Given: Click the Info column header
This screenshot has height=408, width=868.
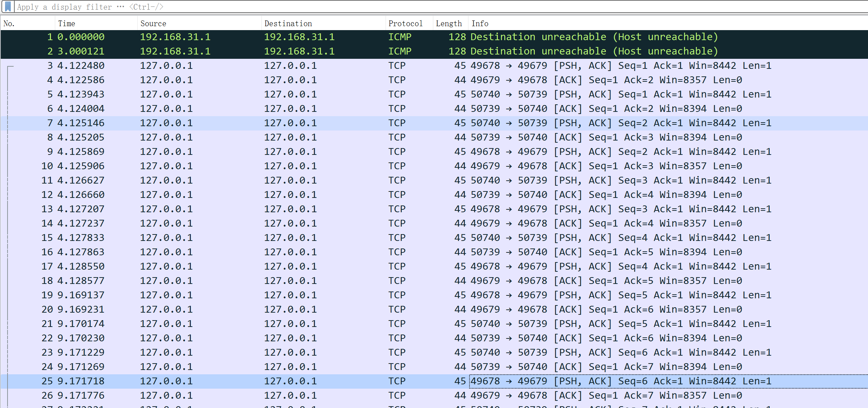Looking at the screenshot, I should click(667, 23).
